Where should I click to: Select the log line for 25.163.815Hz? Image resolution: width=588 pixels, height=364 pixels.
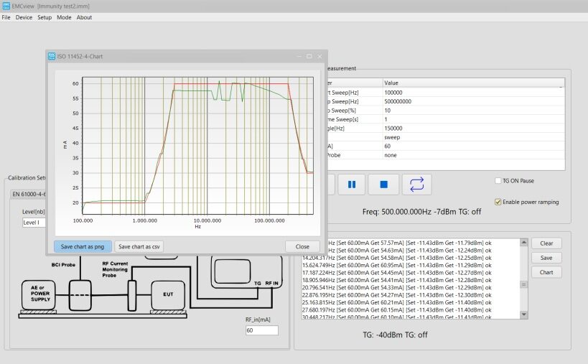[397, 302]
